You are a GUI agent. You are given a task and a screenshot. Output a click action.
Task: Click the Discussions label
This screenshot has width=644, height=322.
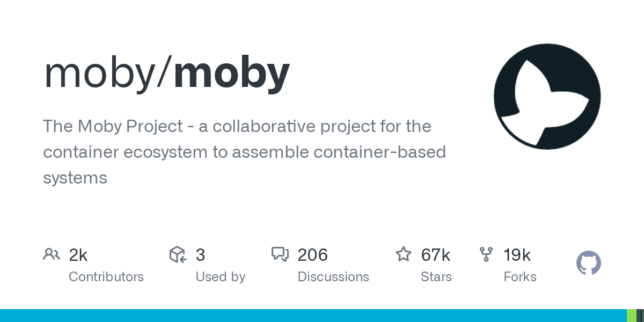coord(333,277)
